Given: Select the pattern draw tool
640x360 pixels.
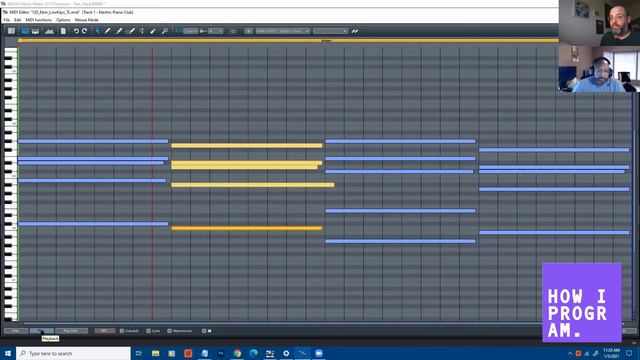Looking at the screenshot, I should [x=131, y=31].
